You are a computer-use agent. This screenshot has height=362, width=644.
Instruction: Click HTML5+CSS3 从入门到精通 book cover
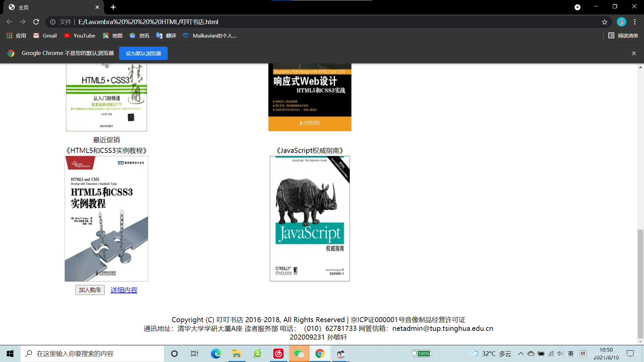106,97
